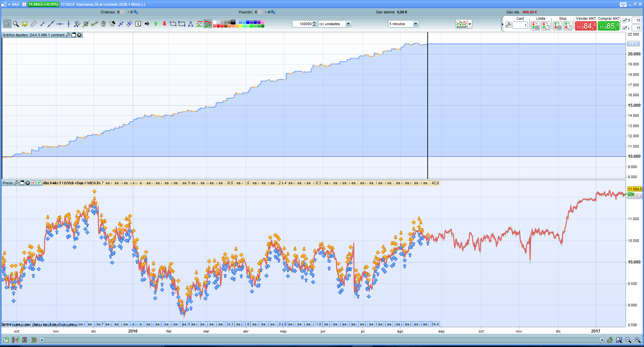Viewport: 644px width, 347px height.
Task: Click the 11.584,5 (+0,15%) price label
Action: click(x=43, y=4)
